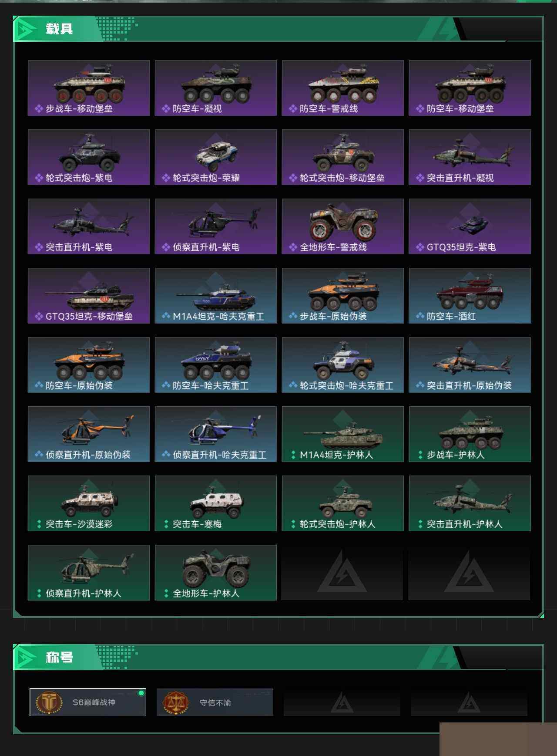Select the 突击直升机-凝视 helicopter skin
This screenshot has height=756, width=557.
tap(470, 157)
